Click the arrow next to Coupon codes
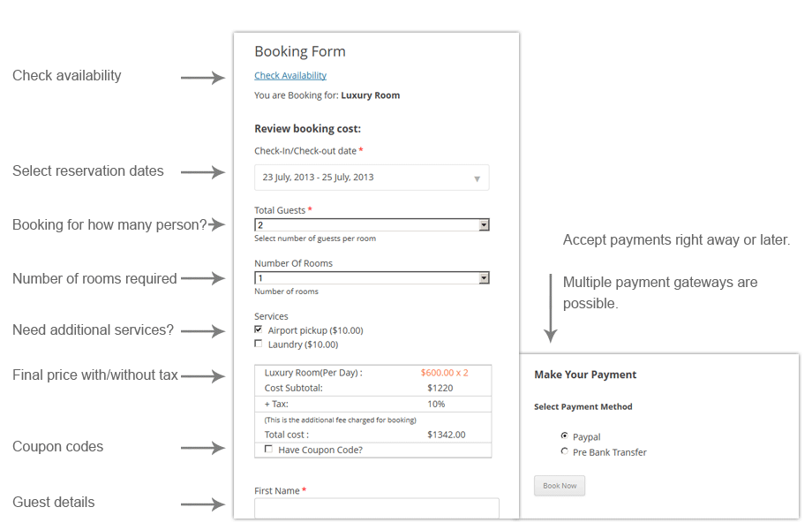Image resolution: width=812 pixels, height=530 pixels. tap(203, 449)
